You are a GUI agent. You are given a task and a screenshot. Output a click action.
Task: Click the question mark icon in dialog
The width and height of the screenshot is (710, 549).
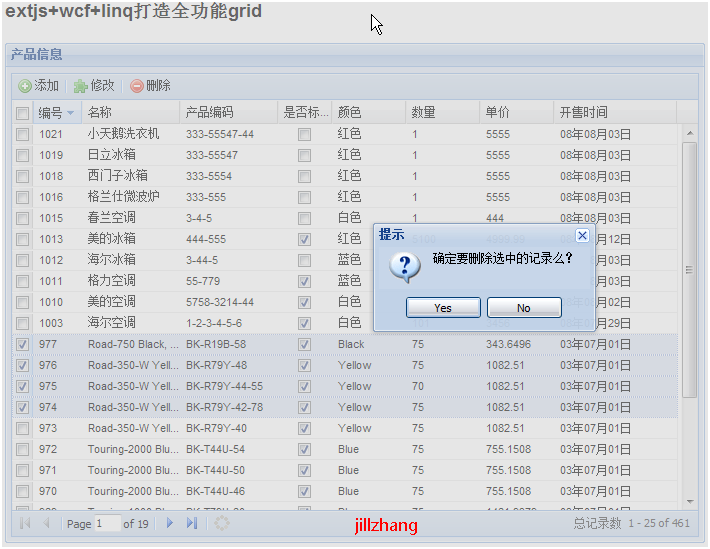point(404,265)
